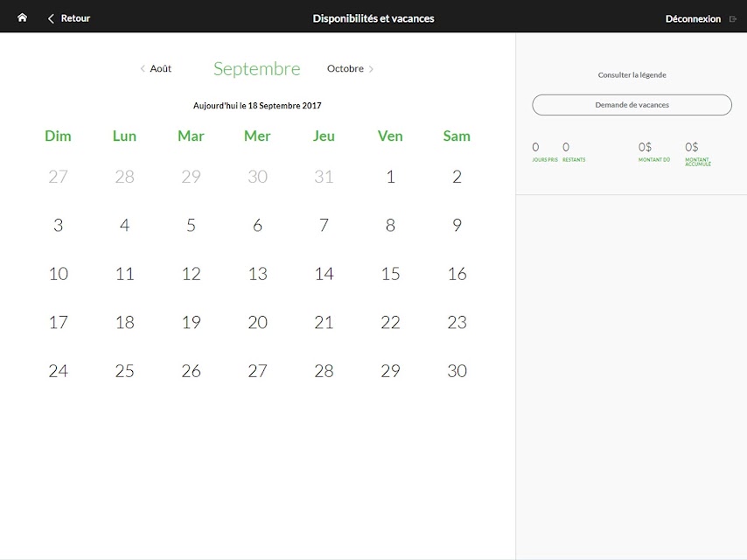Click Retour text in header
This screenshot has height=560, width=747.
75,18
